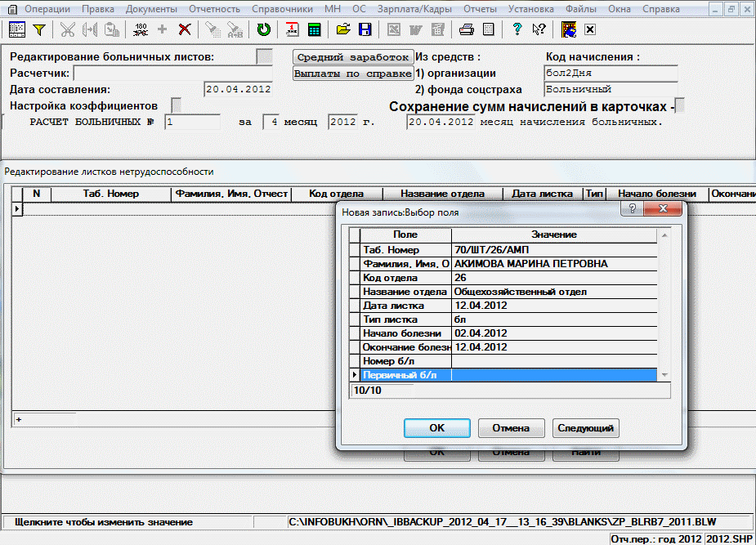756x545 pixels.
Task: Open the Справочники menu
Action: click(x=282, y=9)
